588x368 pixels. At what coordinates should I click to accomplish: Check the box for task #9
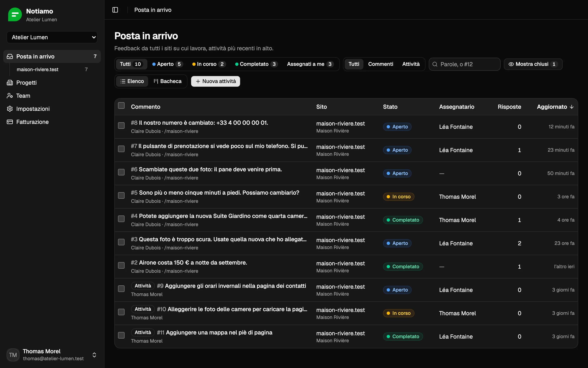pos(121,289)
